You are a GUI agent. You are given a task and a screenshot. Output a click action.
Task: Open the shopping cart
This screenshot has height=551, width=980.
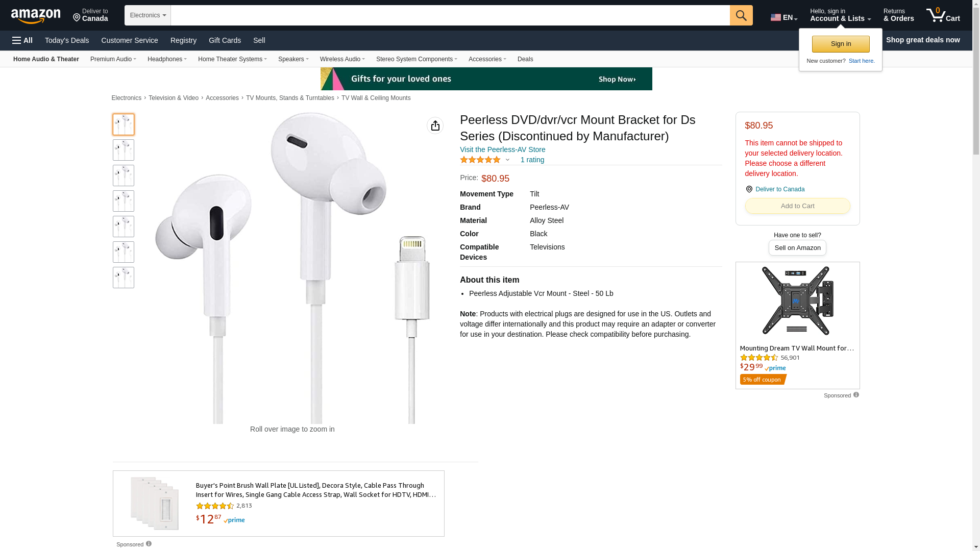(x=943, y=15)
